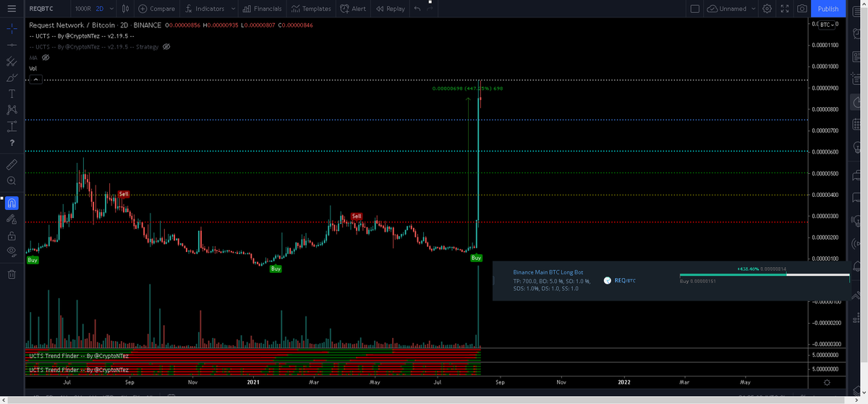
Task: Click the Binance Main BTC Long Bot link
Action: tap(548, 272)
